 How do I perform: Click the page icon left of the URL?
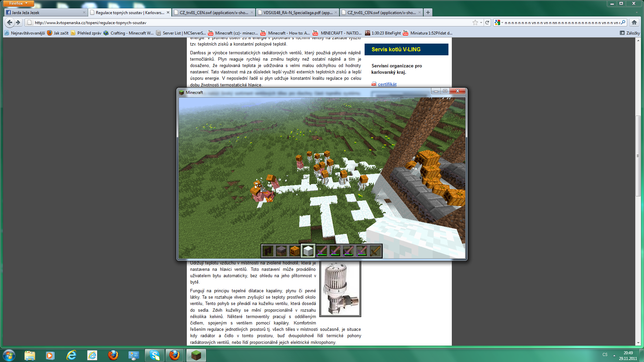(x=30, y=22)
